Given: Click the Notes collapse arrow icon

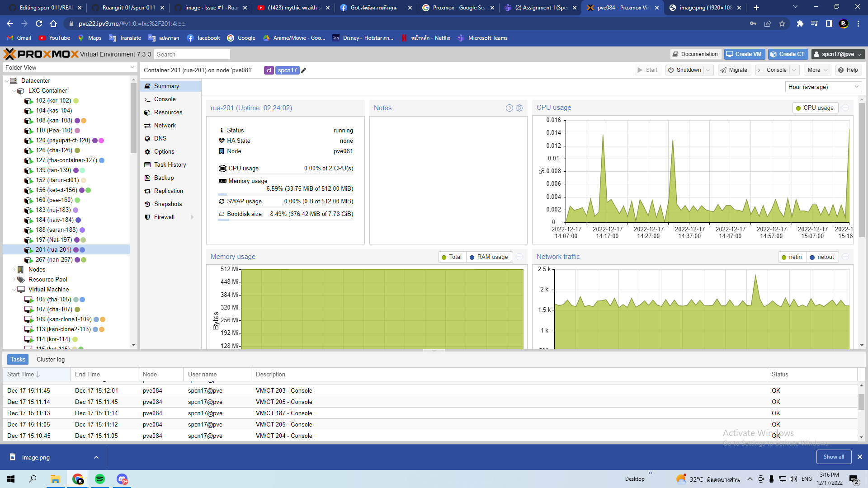Looking at the screenshot, I should point(509,108).
